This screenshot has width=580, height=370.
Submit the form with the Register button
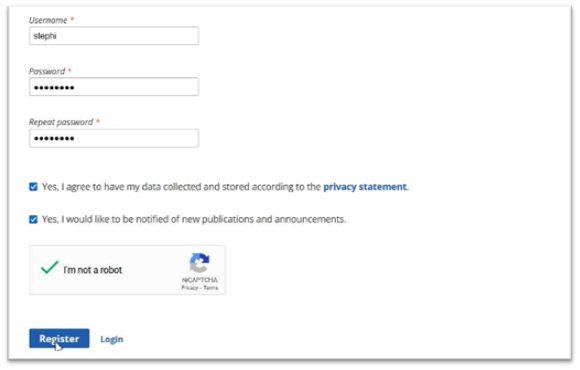pos(59,338)
